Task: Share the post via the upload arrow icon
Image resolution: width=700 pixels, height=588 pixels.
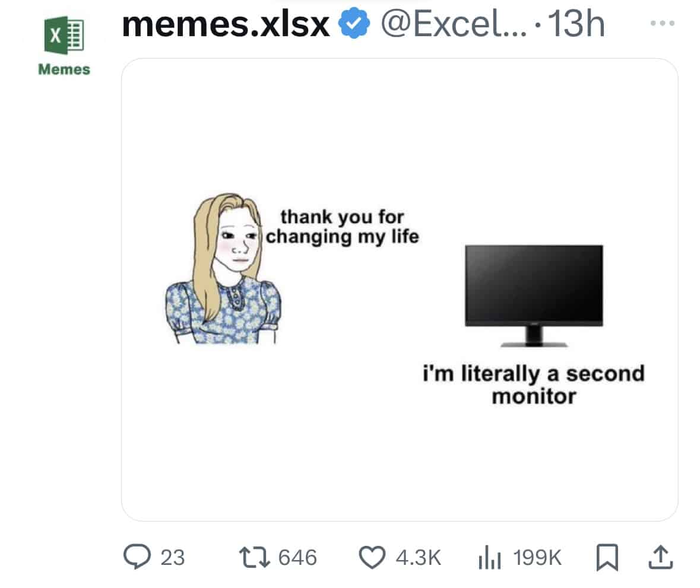Action: (661, 557)
